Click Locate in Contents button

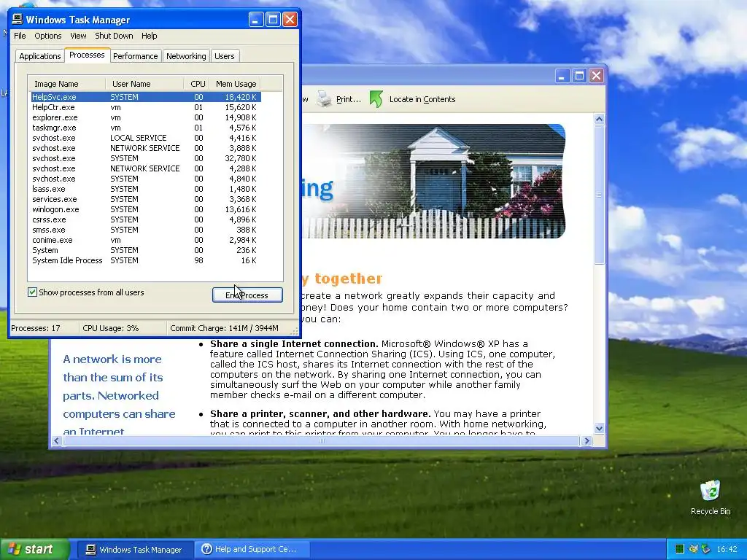[413, 99]
